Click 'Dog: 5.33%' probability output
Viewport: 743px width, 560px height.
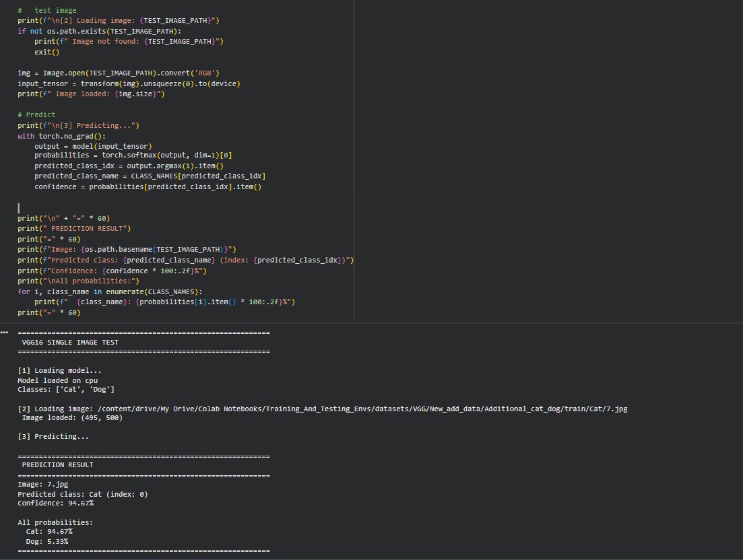click(x=47, y=542)
